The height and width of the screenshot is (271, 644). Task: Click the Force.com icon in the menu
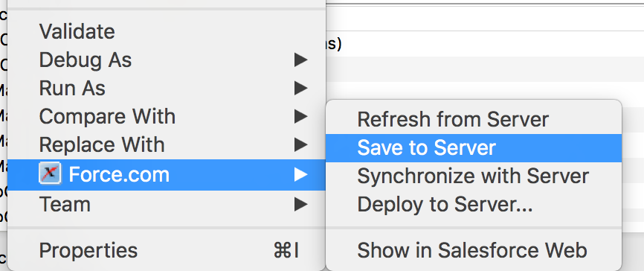(50, 174)
